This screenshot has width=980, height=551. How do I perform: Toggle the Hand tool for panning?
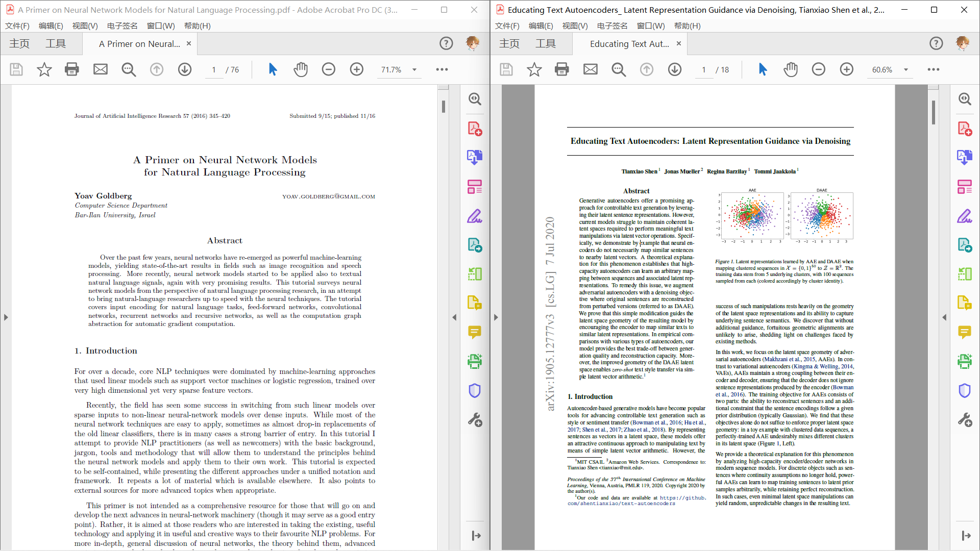click(x=301, y=69)
